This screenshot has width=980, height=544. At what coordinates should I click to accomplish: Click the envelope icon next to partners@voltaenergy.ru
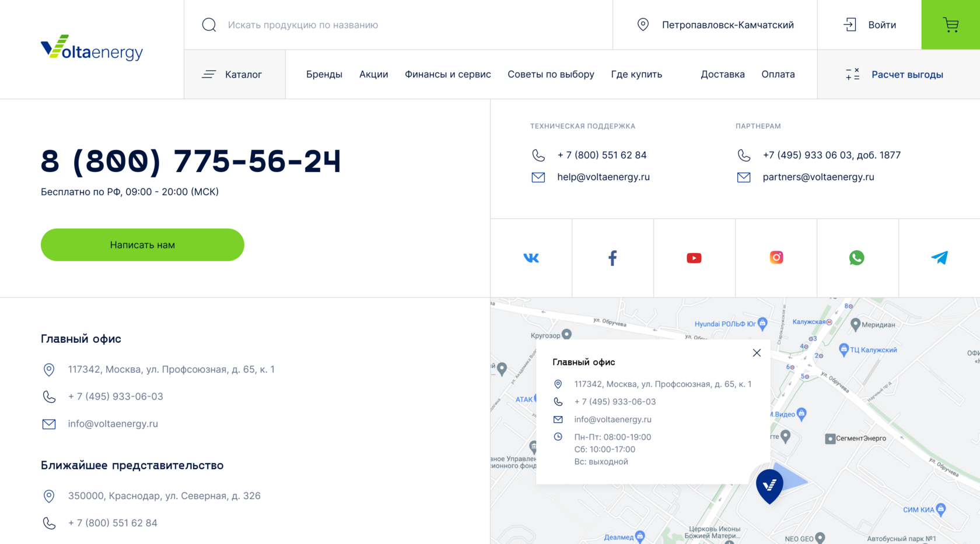click(744, 177)
